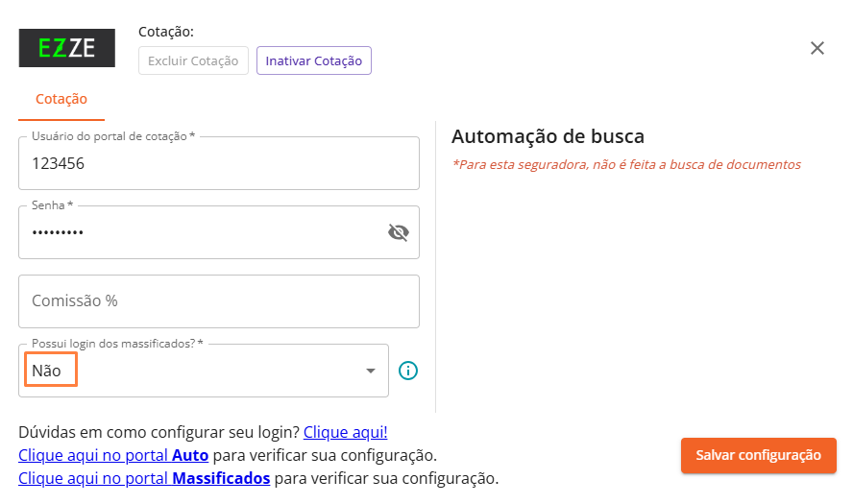Click the "Cotação:" label beside the logo
The image size is (853, 504).
coord(166,32)
